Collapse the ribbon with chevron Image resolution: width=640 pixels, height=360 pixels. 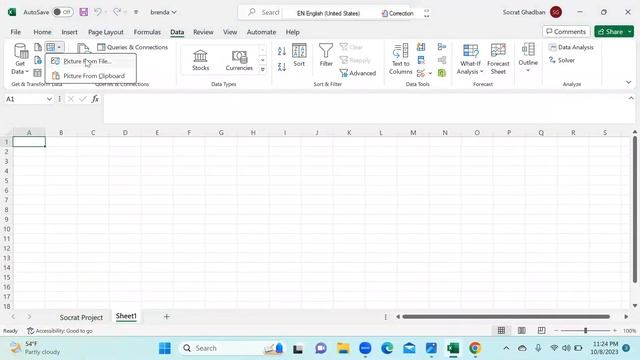pos(628,82)
